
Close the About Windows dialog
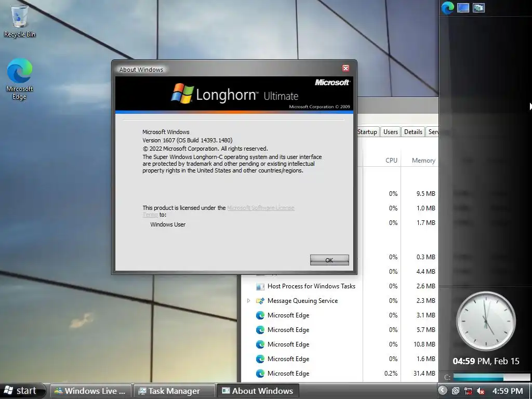pos(345,68)
